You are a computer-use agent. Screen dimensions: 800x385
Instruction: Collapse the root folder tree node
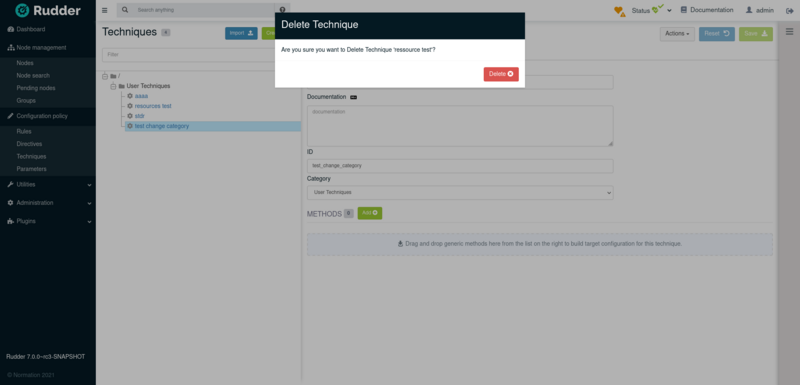point(105,76)
